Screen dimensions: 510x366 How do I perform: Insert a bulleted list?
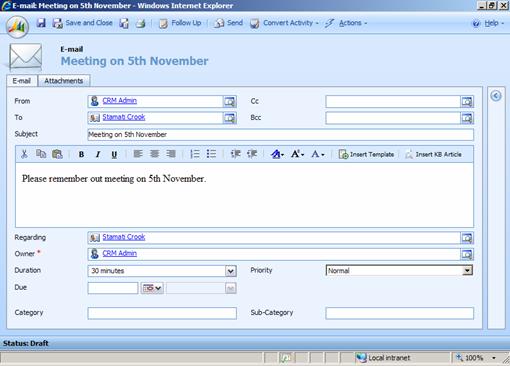click(x=211, y=154)
